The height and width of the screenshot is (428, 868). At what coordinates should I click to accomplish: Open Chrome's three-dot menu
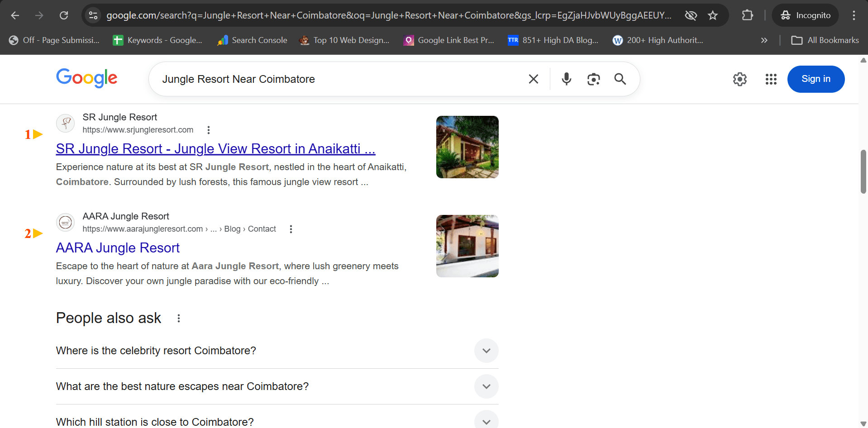pos(854,15)
